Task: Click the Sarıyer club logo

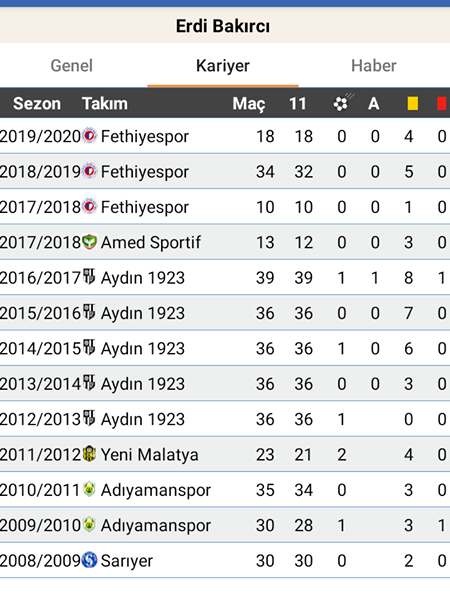Action: 90,560
